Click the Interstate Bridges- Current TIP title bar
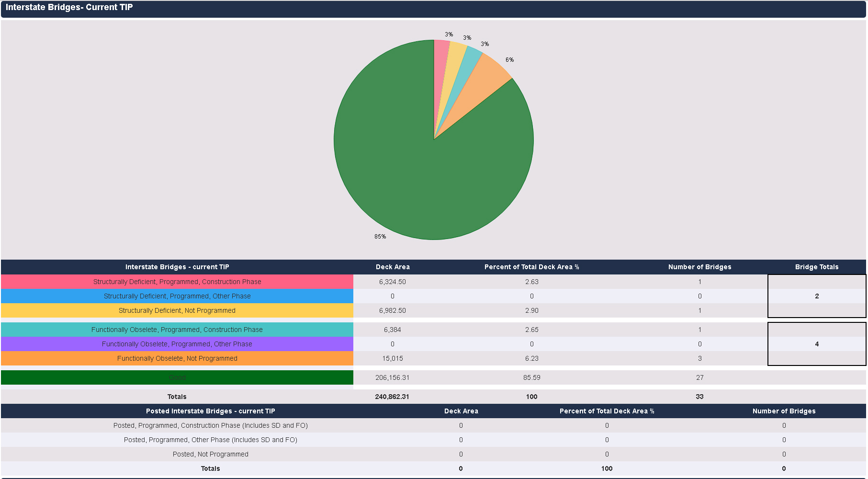Image resolution: width=868 pixels, height=479 pixels. (433, 8)
